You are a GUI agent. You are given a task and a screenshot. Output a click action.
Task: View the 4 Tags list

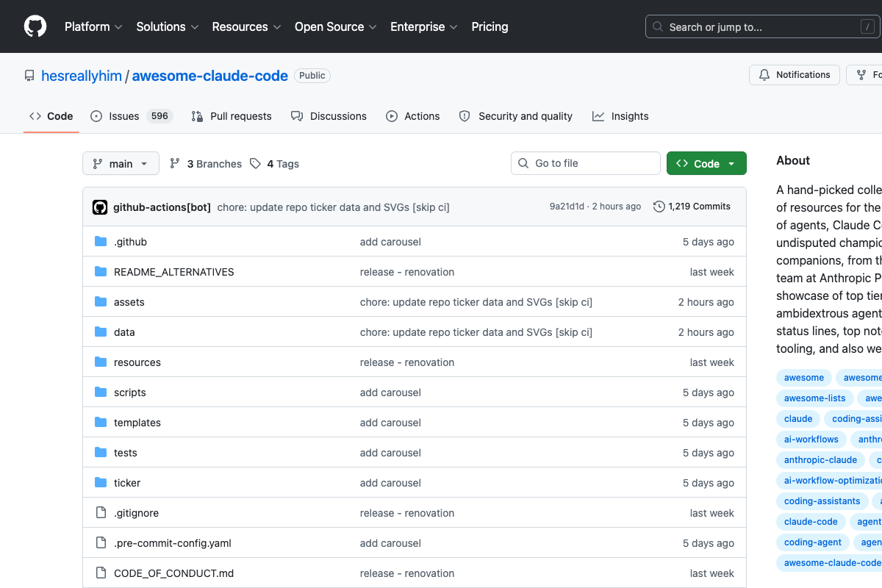pos(274,164)
